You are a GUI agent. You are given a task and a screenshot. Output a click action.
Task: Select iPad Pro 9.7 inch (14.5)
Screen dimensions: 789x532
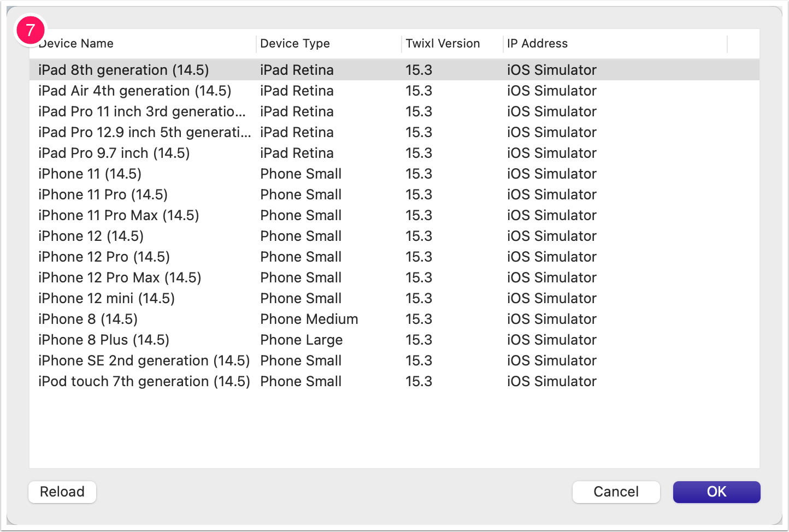(x=394, y=153)
